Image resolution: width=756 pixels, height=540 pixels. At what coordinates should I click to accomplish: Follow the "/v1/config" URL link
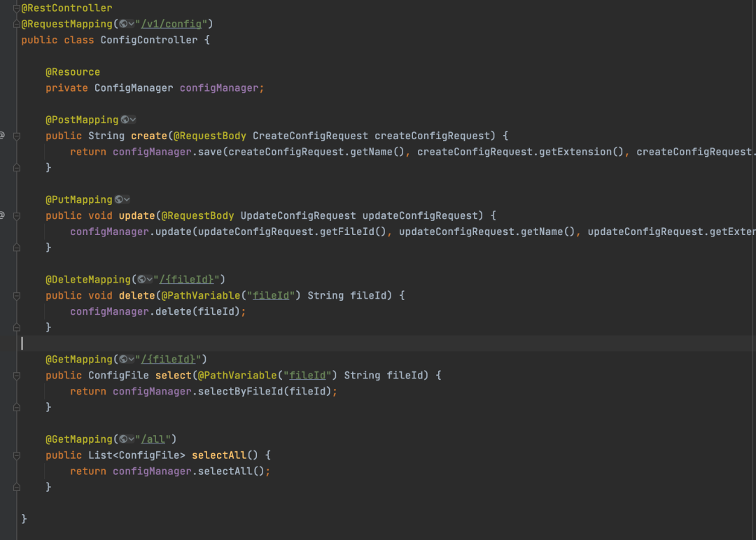coord(171,24)
